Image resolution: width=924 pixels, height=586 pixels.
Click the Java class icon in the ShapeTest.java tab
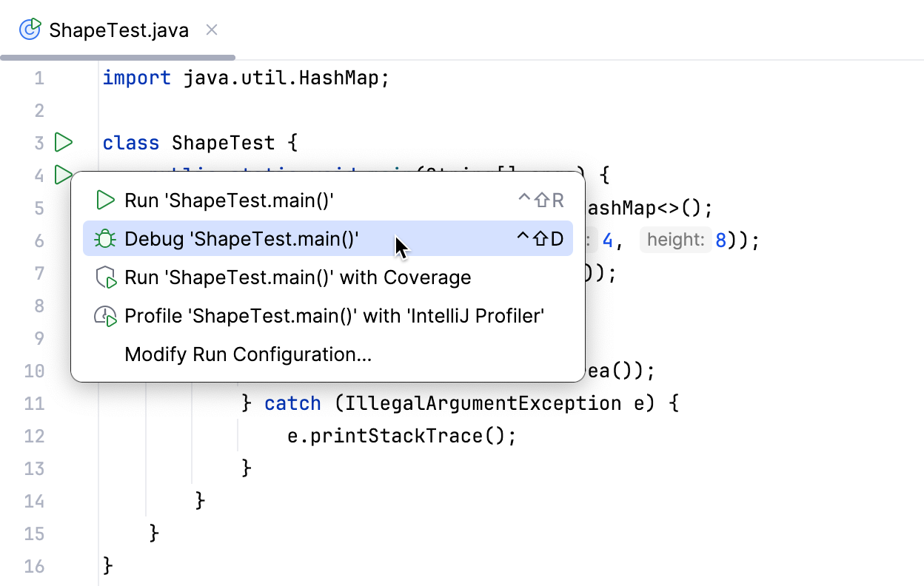click(30, 30)
